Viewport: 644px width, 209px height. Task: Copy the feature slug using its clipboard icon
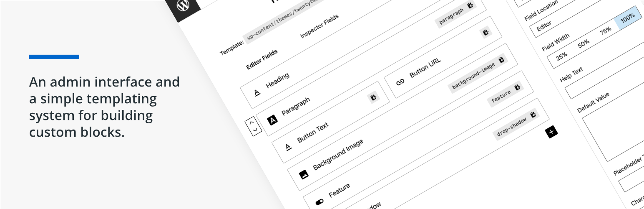coord(517,87)
